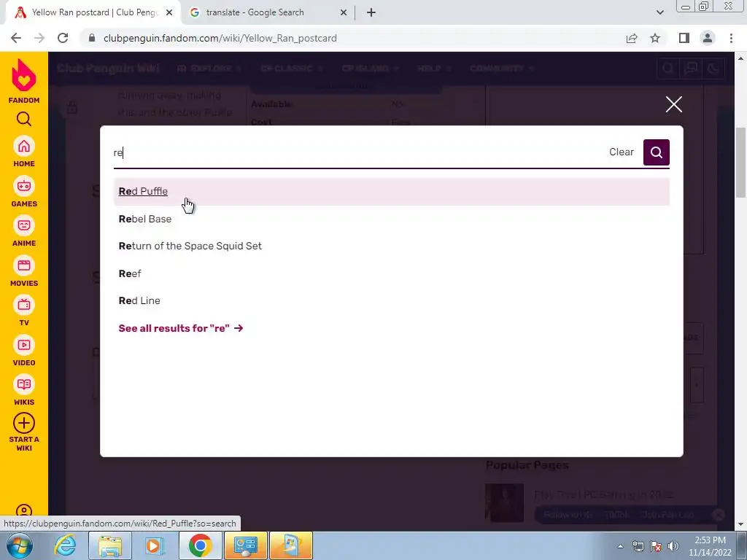Toggle the browser side panel
Screen dimensions: 747x560
point(684,38)
